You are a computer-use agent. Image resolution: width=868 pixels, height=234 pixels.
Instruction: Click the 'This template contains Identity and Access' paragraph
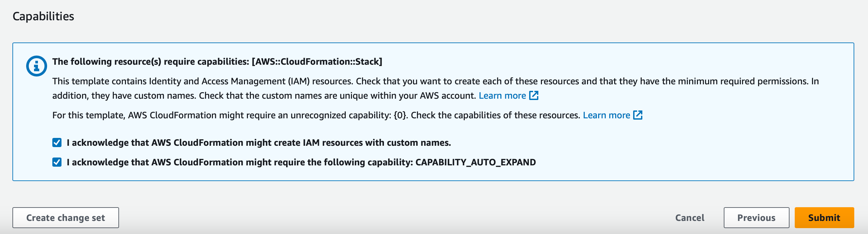(435, 88)
